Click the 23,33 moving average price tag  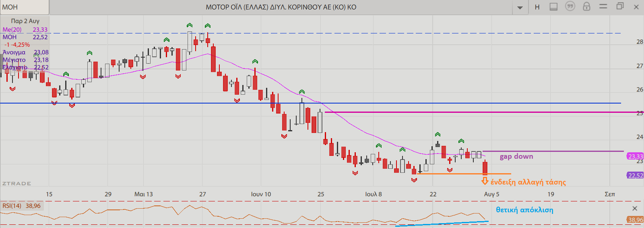point(635,156)
